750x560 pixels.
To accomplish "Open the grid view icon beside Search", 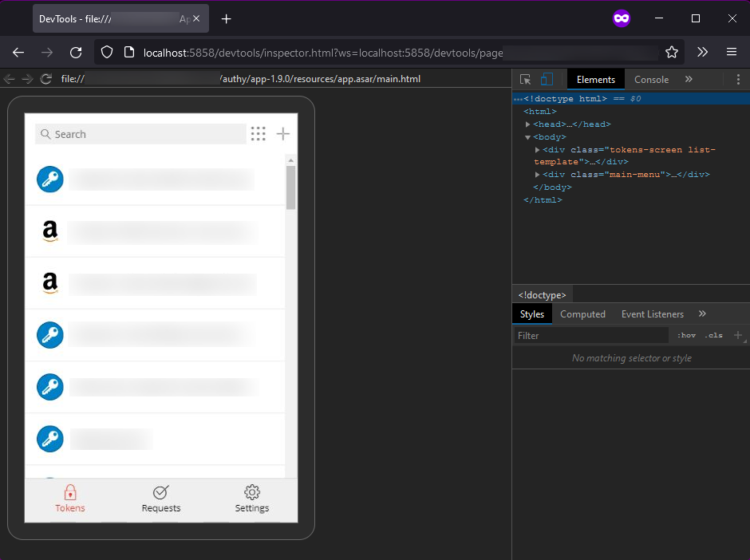I will 258,134.
